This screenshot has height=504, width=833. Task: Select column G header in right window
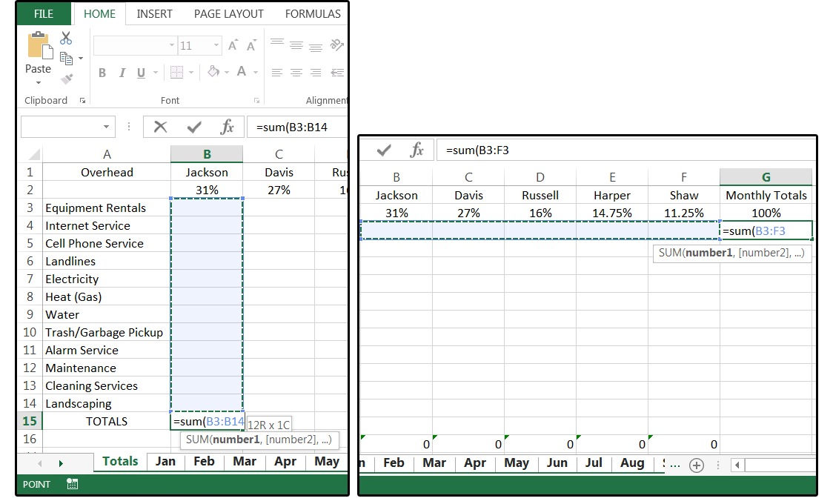(x=766, y=177)
